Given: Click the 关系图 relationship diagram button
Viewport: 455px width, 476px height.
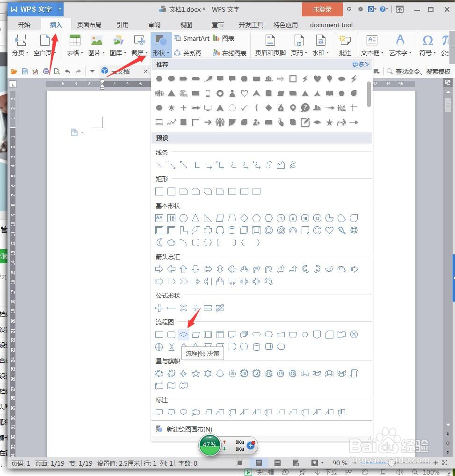Looking at the screenshot, I should click(x=188, y=53).
